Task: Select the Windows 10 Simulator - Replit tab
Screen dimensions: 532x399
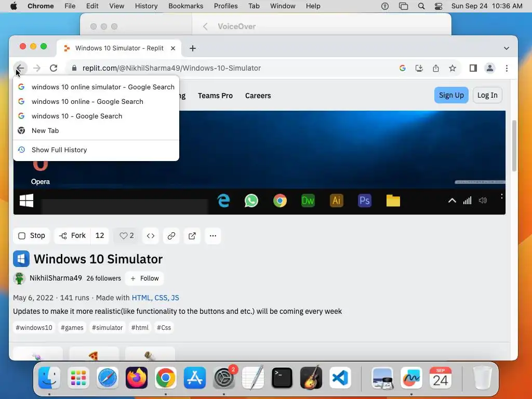Action: point(119,48)
